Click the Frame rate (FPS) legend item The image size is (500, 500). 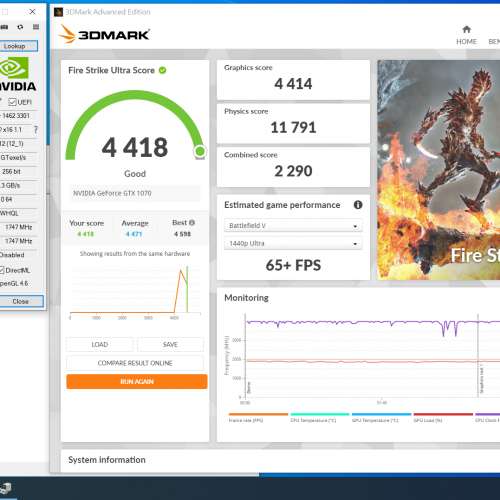[258, 418]
